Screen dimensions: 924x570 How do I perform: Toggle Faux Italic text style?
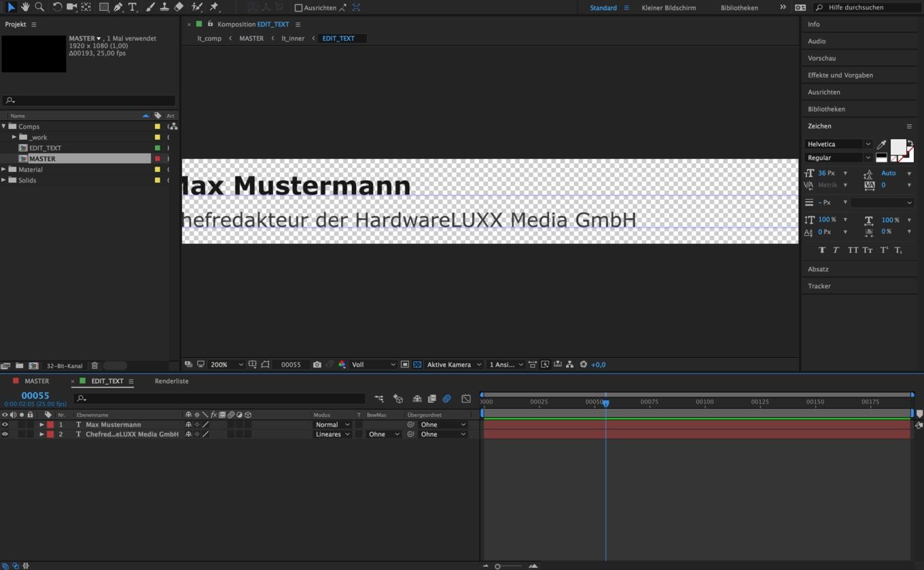point(836,250)
